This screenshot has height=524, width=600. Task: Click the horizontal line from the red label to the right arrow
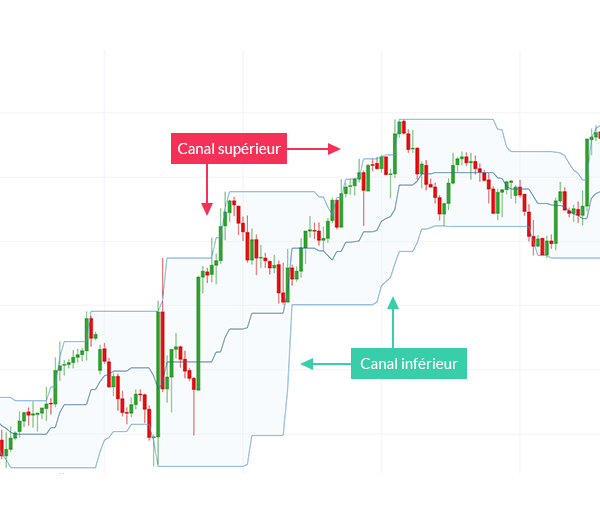pyautogui.click(x=308, y=149)
